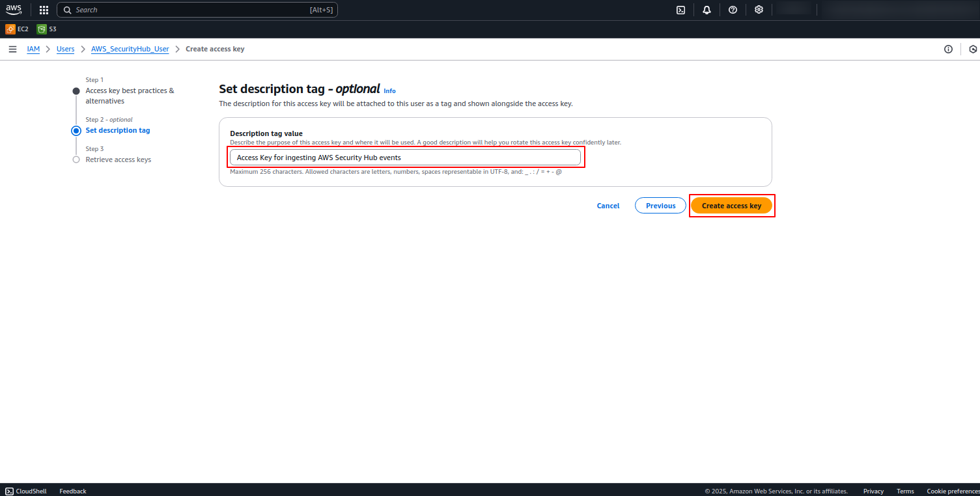Screen dimensions: 980x496
Task: Open the notifications bell
Action: [707, 10]
